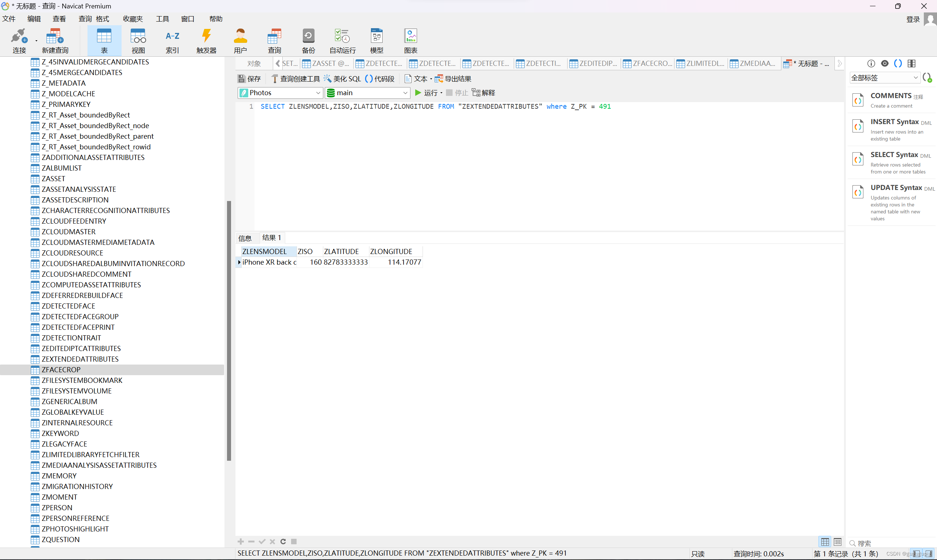Open the 收藏夹 menu
937x560 pixels.
133,19
